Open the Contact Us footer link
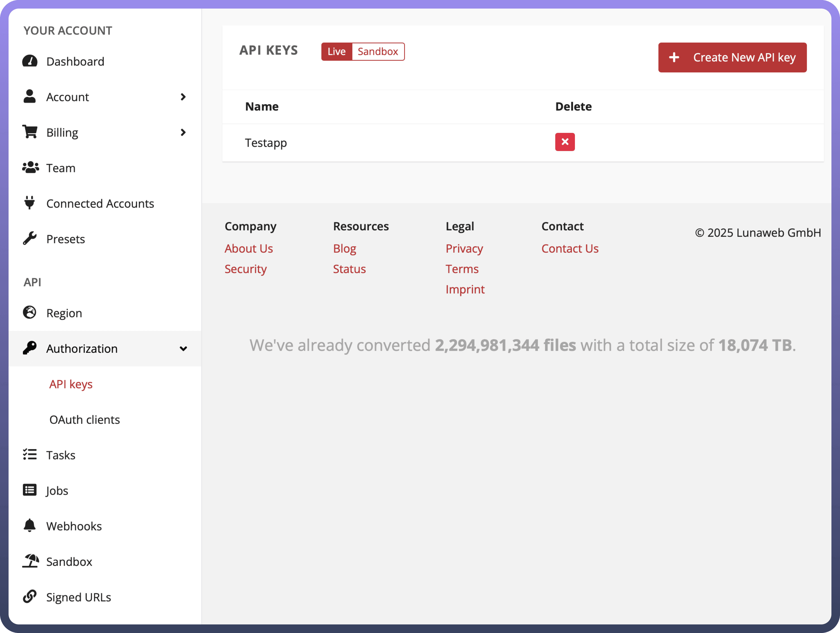The width and height of the screenshot is (840, 633). (570, 248)
